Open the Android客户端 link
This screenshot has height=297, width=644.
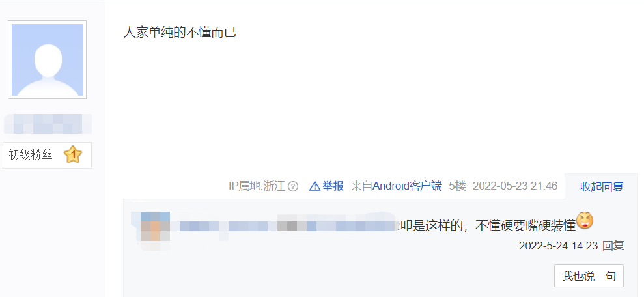407,186
